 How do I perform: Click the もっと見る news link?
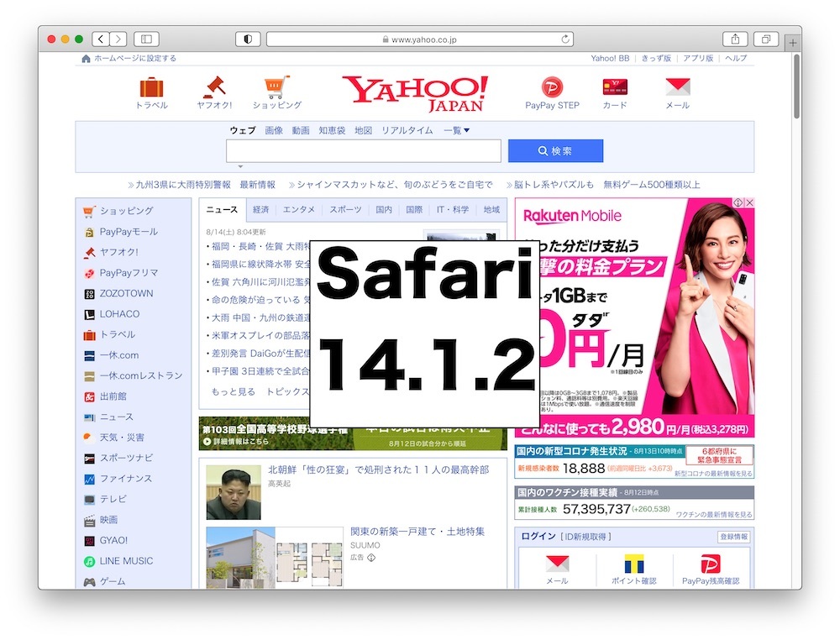click(x=233, y=391)
